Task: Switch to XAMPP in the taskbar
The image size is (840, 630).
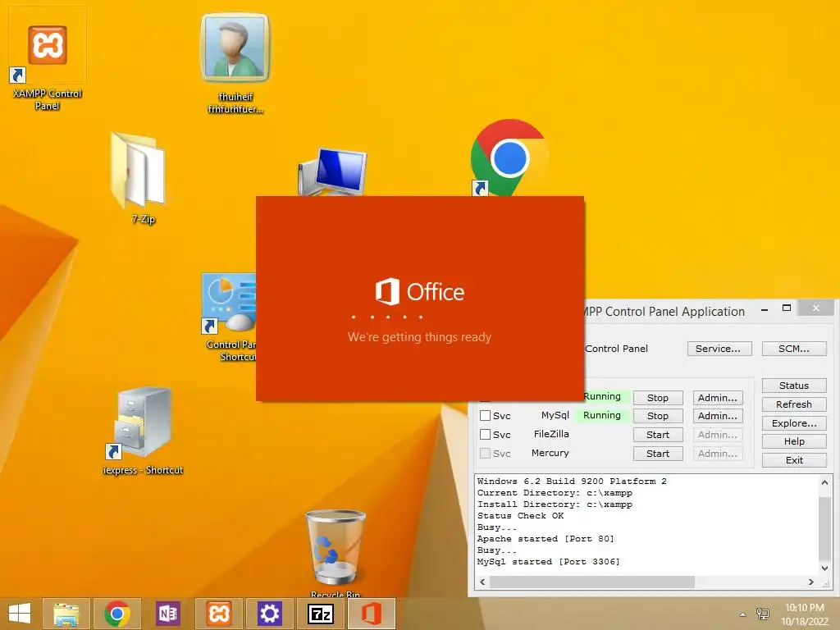Action: (218, 614)
